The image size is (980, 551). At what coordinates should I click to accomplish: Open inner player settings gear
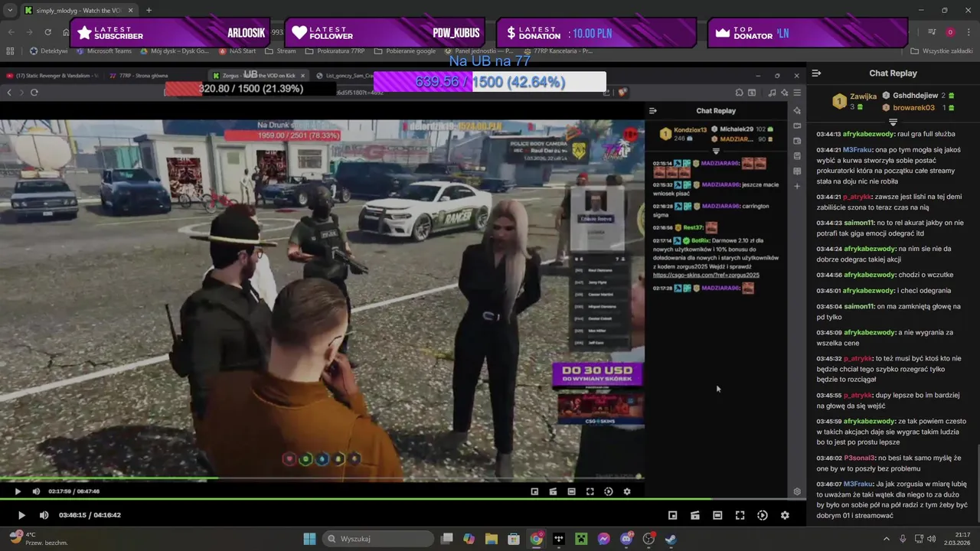point(627,491)
